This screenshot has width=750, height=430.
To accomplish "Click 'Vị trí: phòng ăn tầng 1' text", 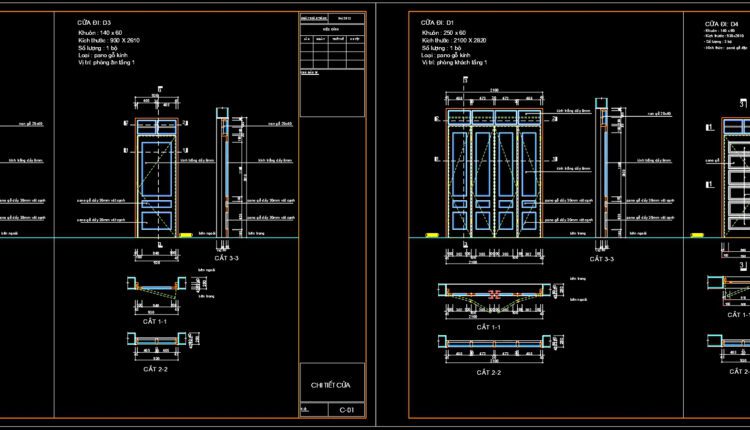I will pos(106,62).
